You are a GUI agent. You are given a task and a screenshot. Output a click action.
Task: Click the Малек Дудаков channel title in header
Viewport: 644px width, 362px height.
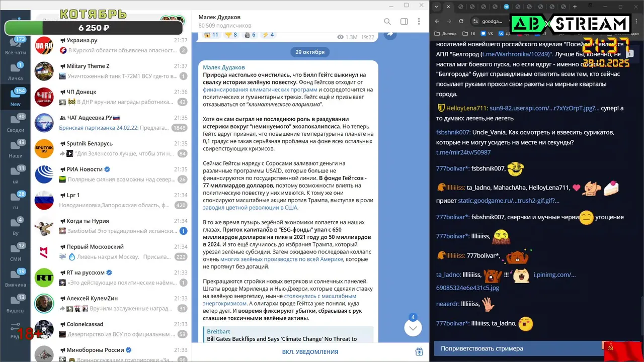coord(219,17)
